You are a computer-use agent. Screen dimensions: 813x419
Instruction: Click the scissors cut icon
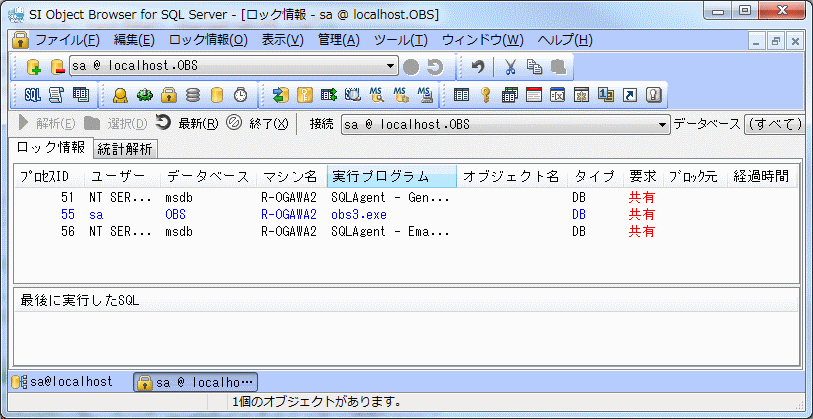tap(509, 67)
